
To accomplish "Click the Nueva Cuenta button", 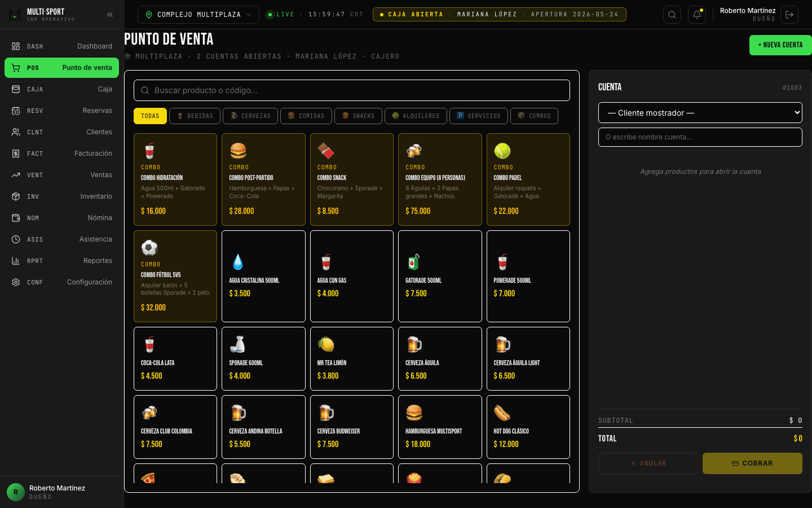I will pyautogui.click(x=780, y=45).
